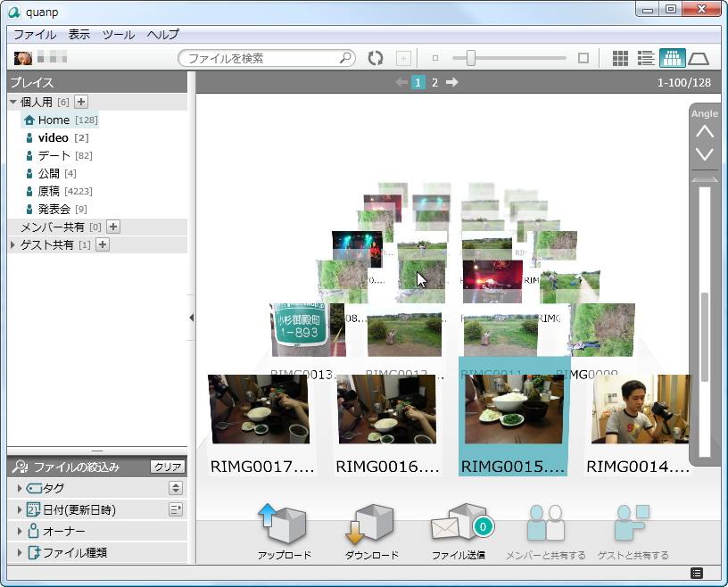Adjust the thumbnail size slider handle

click(471, 58)
